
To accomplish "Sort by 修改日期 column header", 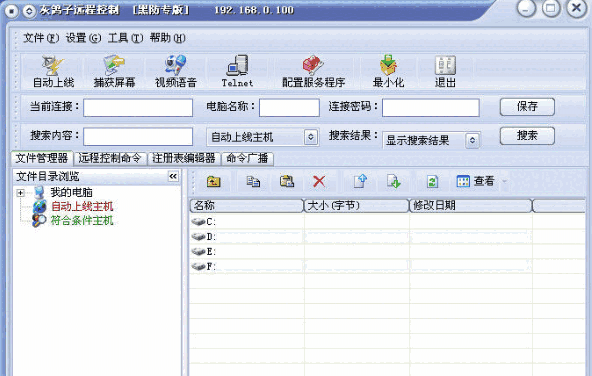I will pyautogui.click(x=471, y=206).
